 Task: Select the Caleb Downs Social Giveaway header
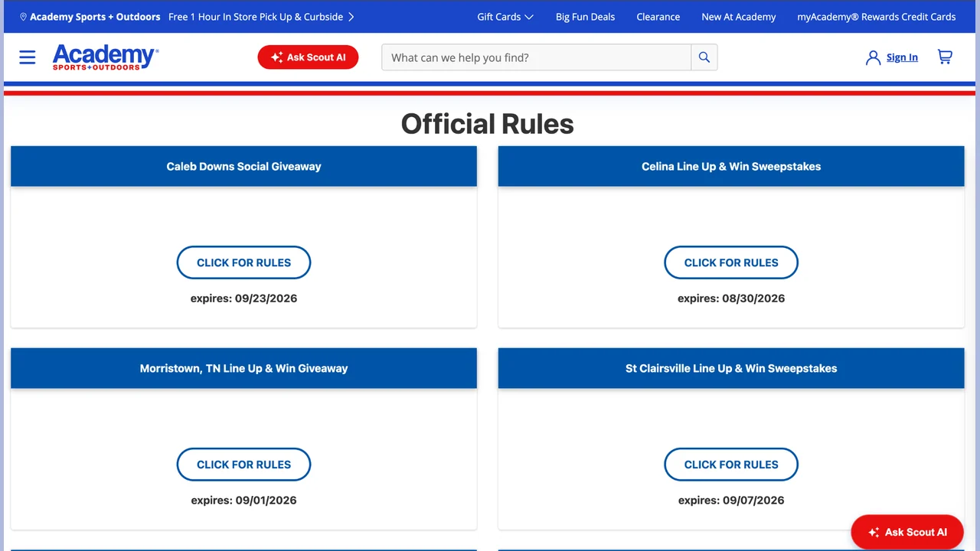click(x=243, y=166)
